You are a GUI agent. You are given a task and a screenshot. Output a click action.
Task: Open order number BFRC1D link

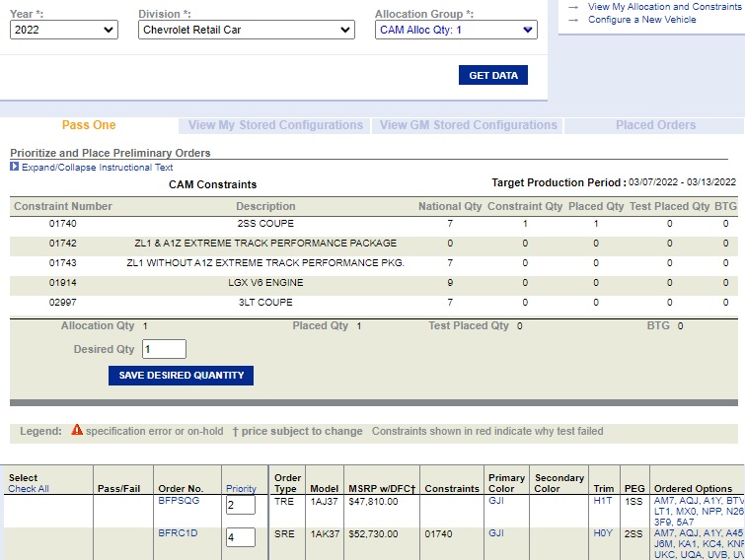179,533
